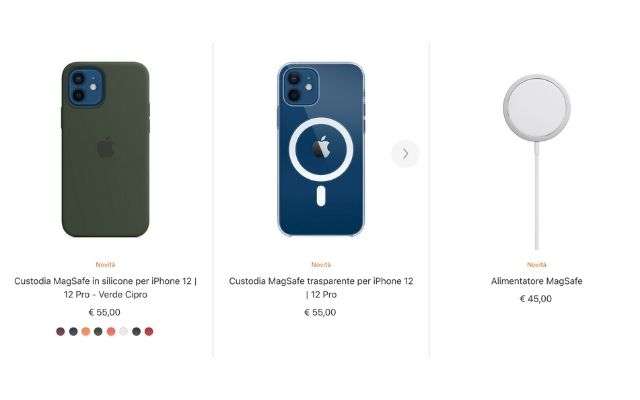Choose the pink color swatch
This screenshot has width=640, height=400.
(111, 331)
